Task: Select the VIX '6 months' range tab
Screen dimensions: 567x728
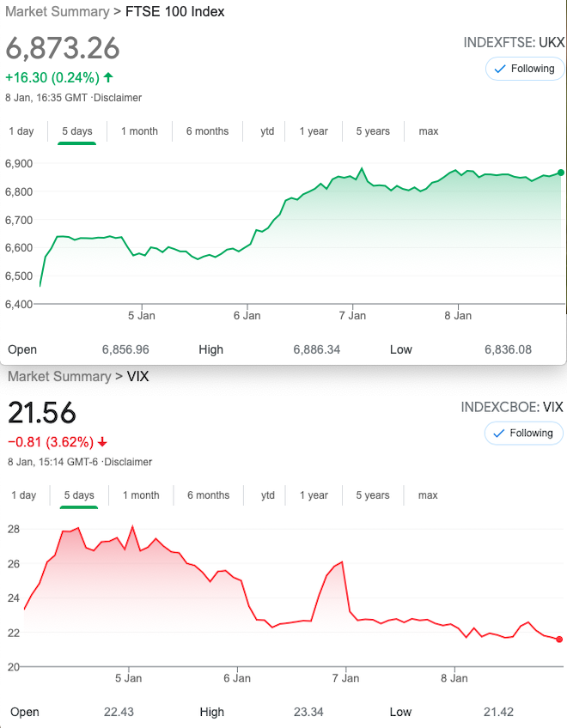Action: coord(208,495)
